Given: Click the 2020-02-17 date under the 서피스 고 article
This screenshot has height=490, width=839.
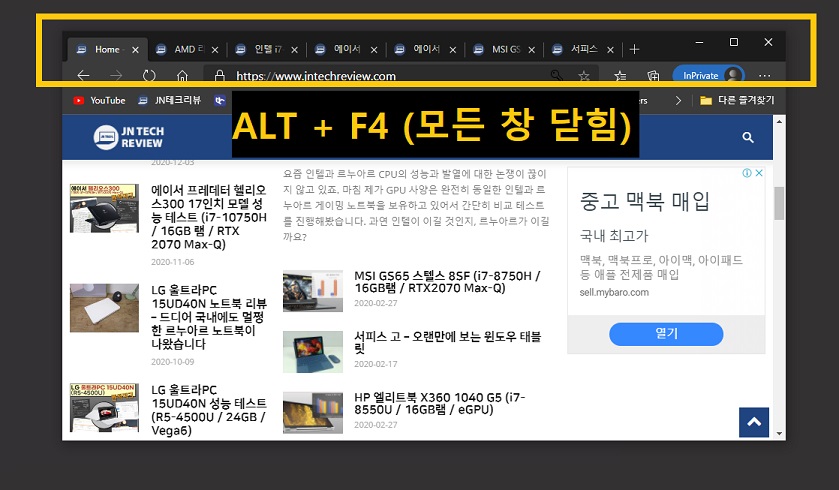Looking at the screenshot, I should pos(376,364).
